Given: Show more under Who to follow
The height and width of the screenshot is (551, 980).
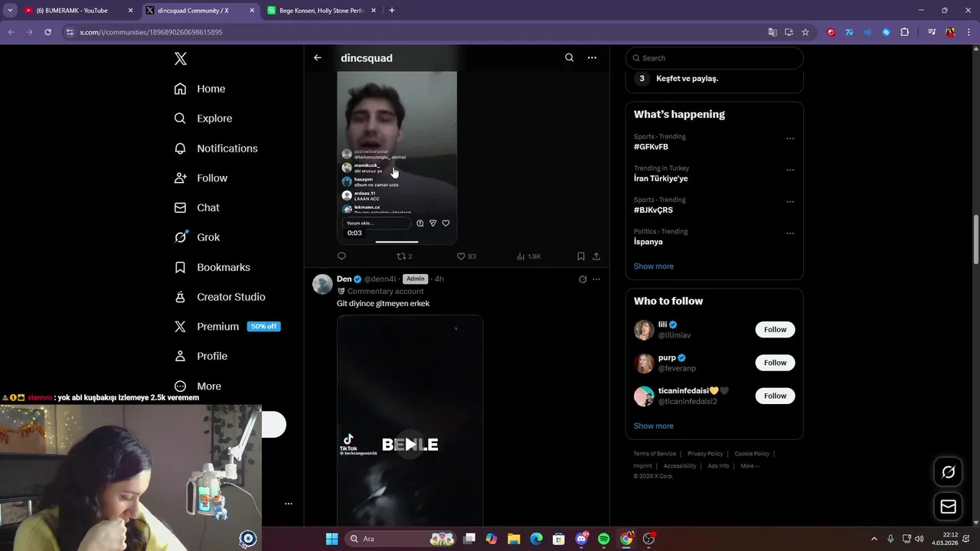Looking at the screenshot, I should click(x=653, y=426).
